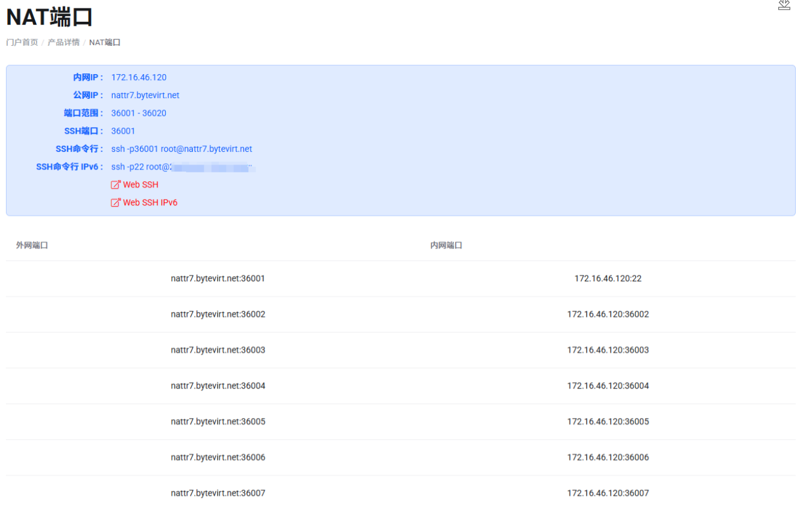
Task: Open the Web SSH IPv6 link text
Action: [x=150, y=203]
